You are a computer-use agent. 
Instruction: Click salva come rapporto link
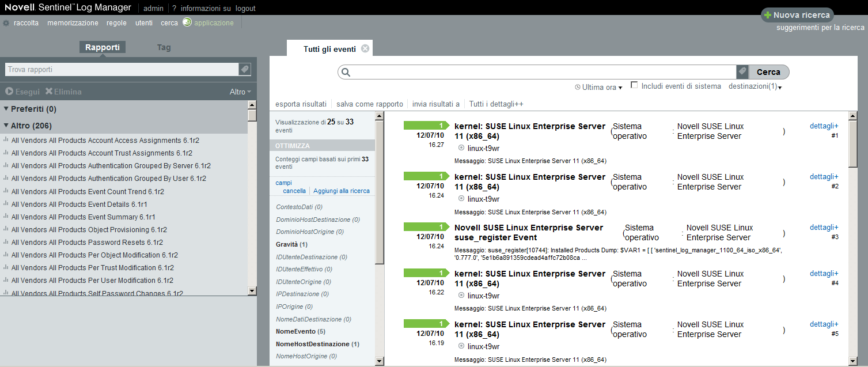[370, 104]
